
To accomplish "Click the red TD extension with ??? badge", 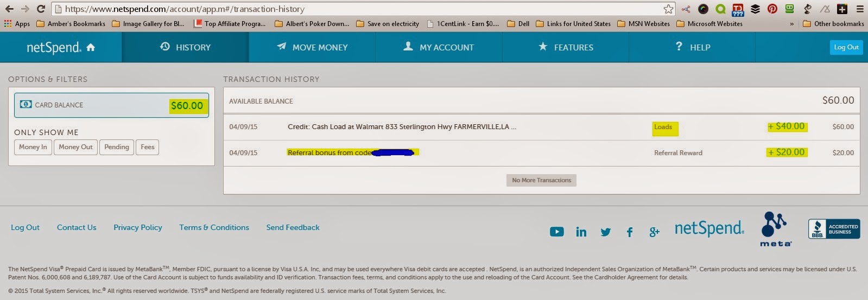I will [738, 9].
